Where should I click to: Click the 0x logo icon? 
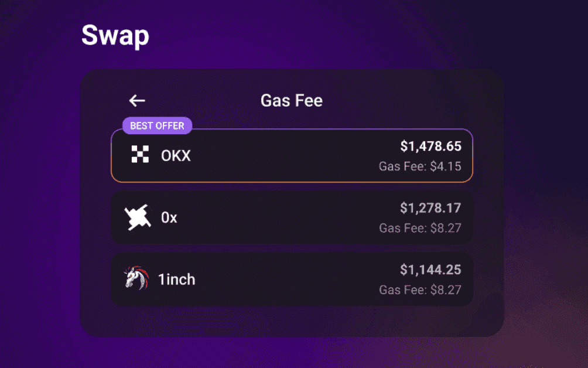click(x=138, y=217)
